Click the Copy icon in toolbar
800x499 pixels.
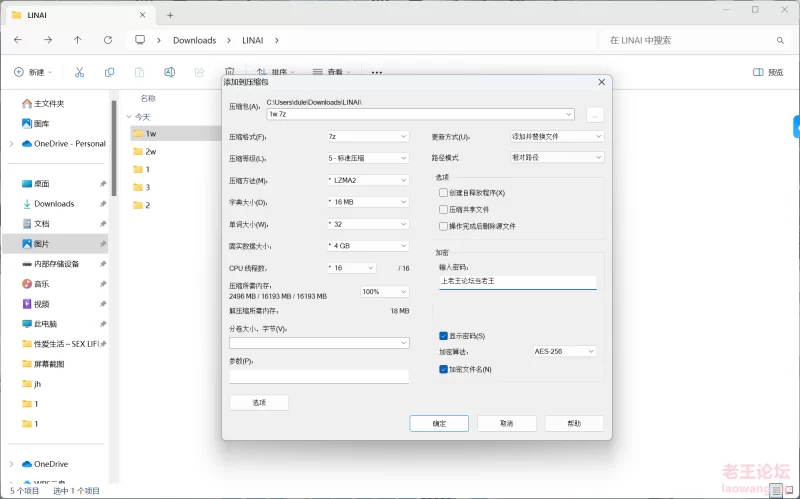click(109, 72)
